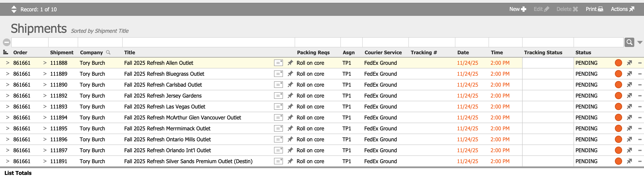
Task: Click the Company column magnifier icon
Action: point(108,52)
